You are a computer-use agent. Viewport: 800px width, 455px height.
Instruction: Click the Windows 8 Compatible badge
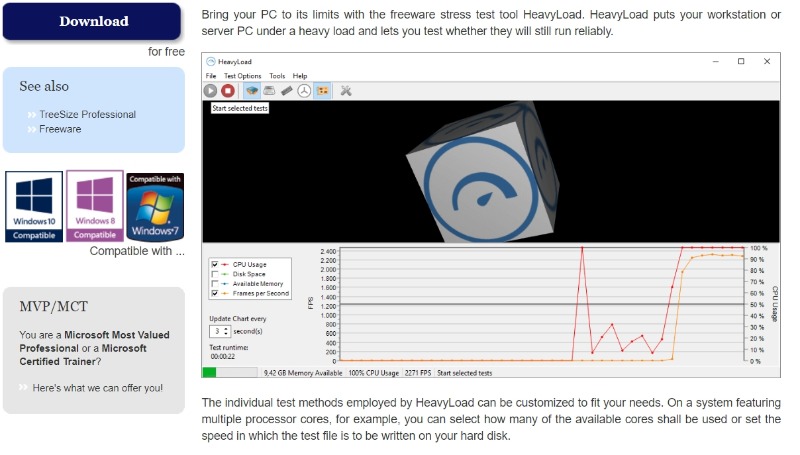pos(95,206)
